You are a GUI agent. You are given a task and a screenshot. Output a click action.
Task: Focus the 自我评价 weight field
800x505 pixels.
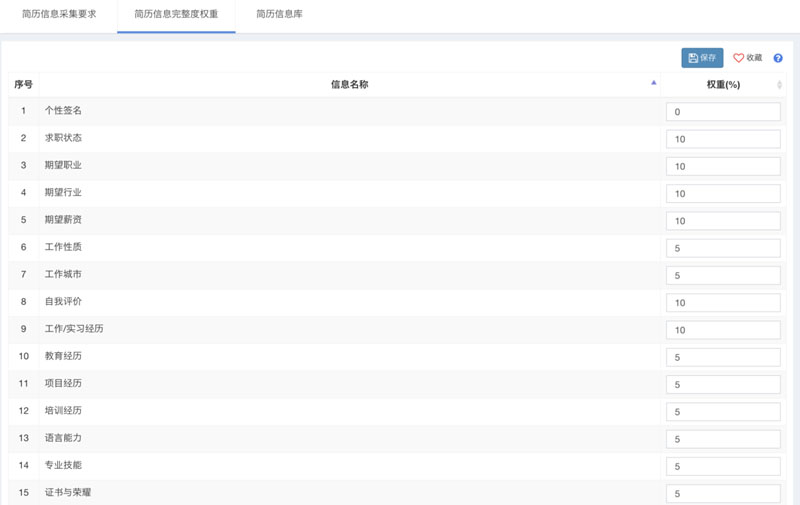click(x=723, y=303)
